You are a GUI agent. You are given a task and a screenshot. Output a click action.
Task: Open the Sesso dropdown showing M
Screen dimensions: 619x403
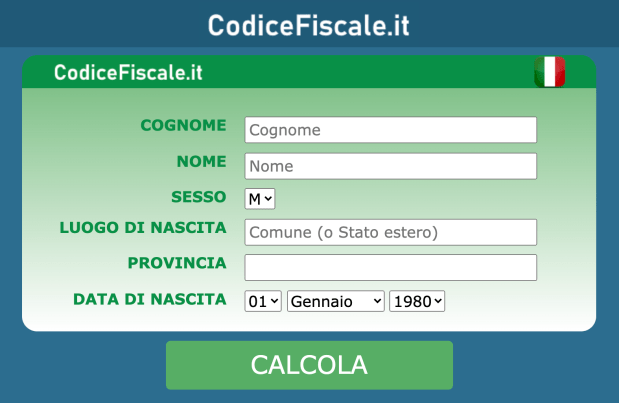[x=260, y=199]
